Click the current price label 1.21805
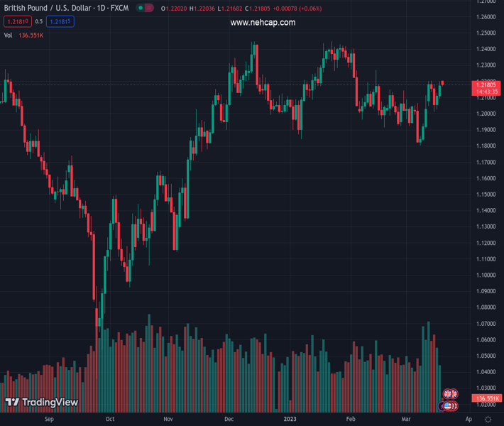 tap(486, 85)
